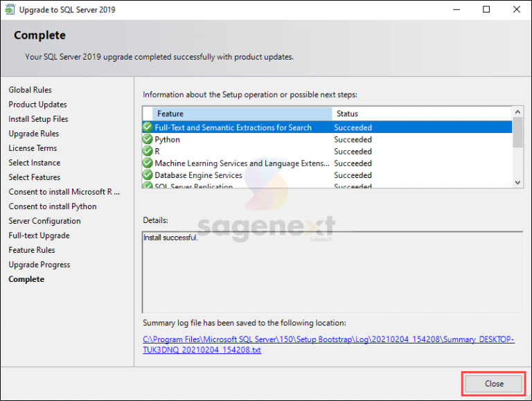The height and width of the screenshot is (401, 532).
Task: Click Succeeded status of Database Engine Services
Action: (353, 175)
